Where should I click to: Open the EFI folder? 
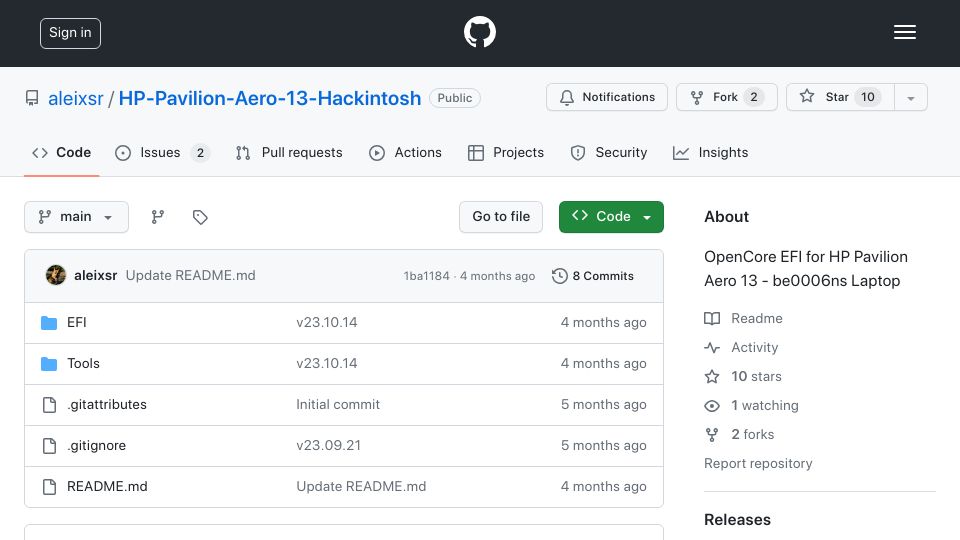pyautogui.click(x=77, y=323)
